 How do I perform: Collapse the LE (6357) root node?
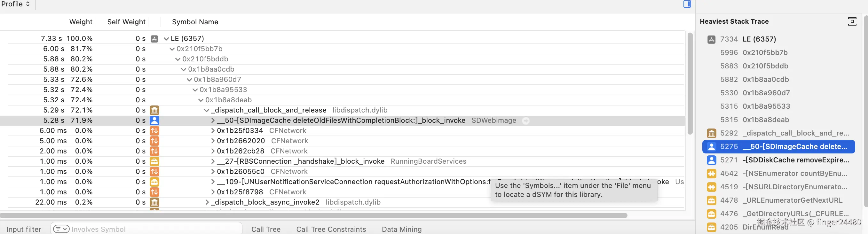(x=166, y=39)
